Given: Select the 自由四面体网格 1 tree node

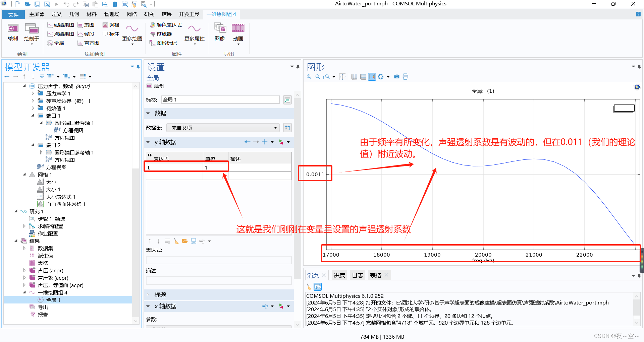Looking at the screenshot, I should 66,204.
